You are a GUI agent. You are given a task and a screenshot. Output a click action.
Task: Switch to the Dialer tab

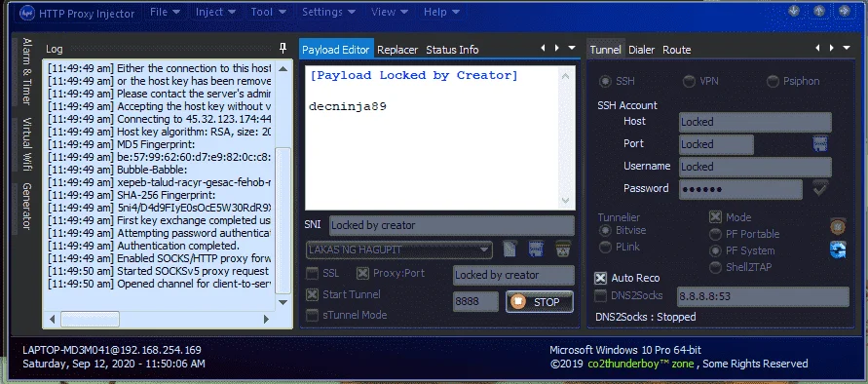[642, 50]
